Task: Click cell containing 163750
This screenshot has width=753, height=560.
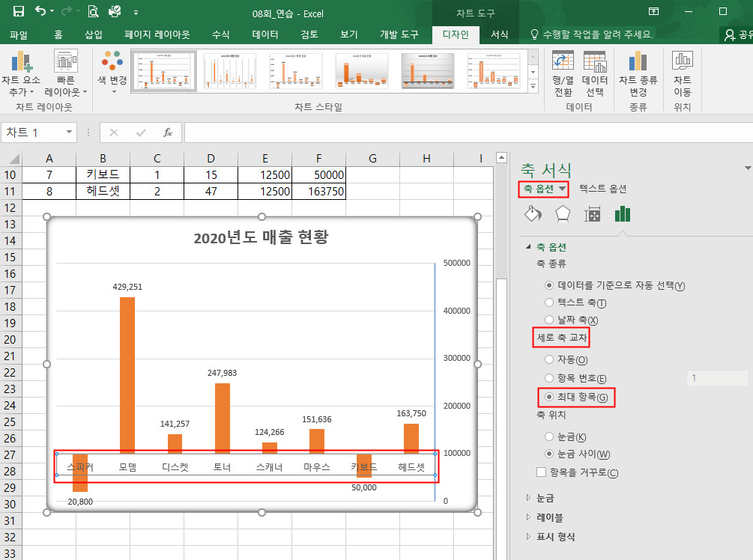Action: click(319, 191)
